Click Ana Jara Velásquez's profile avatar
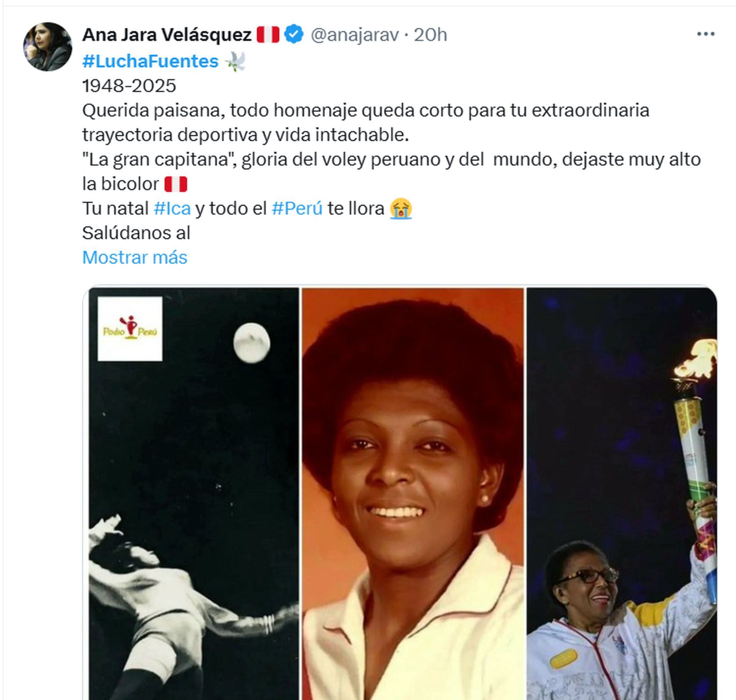Image resolution: width=736 pixels, height=700 pixels. 48,47
